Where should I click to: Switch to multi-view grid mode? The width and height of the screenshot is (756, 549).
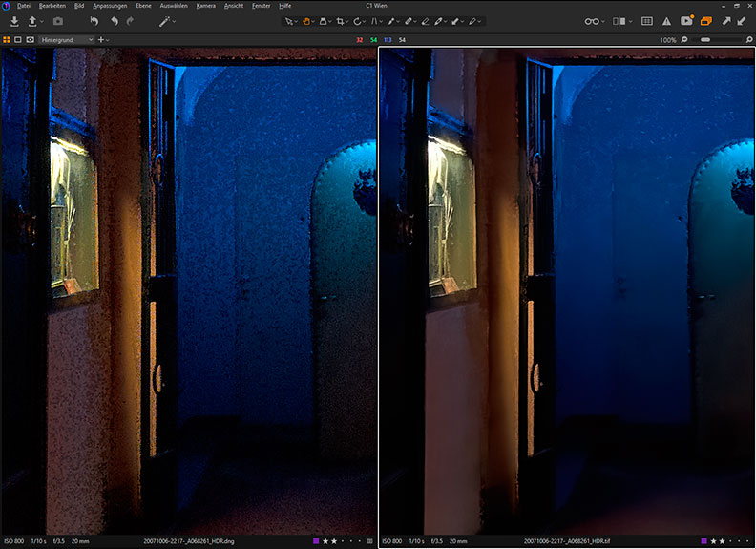pyautogui.click(x=7, y=40)
